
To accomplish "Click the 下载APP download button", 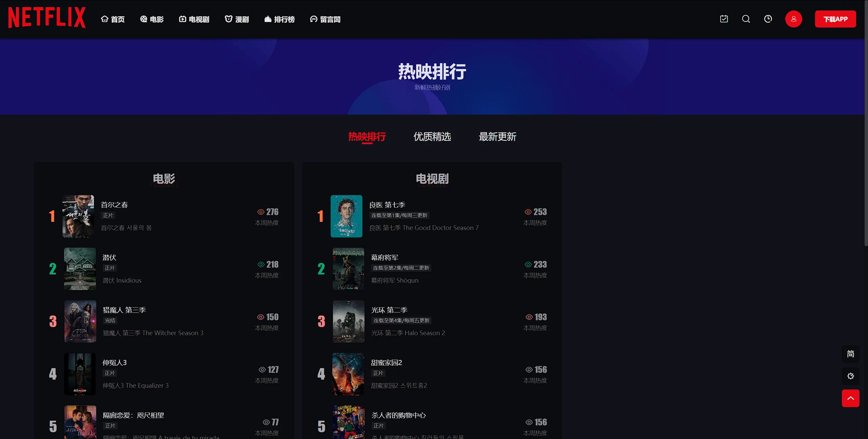I will tap(835, 19).
